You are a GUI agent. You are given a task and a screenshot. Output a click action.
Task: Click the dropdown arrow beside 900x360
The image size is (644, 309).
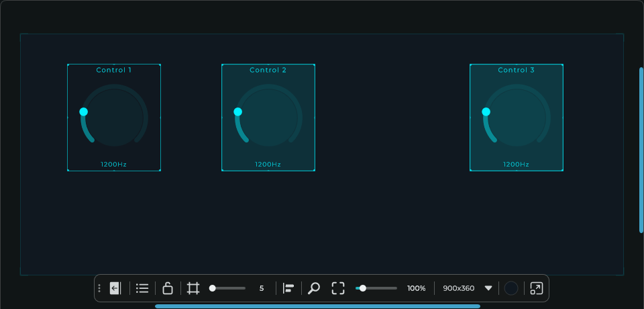[x=488, y=288]
